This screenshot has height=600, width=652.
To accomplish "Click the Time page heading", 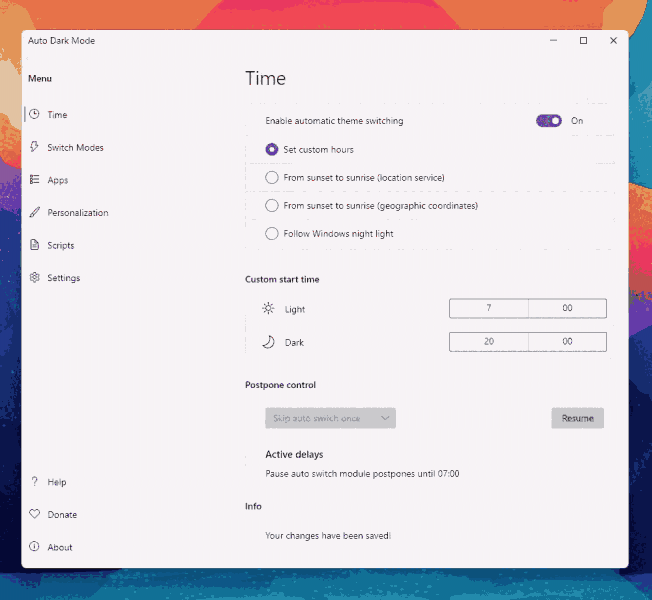I will pyautogui.click(x=265, y=79).
